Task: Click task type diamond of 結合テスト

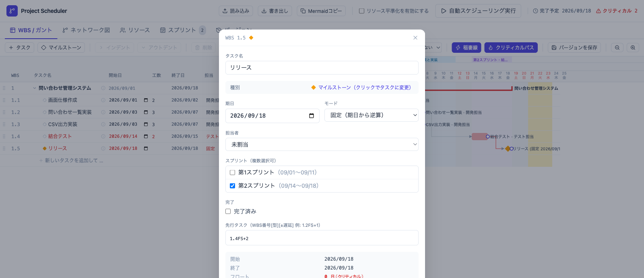Action: 45,136
